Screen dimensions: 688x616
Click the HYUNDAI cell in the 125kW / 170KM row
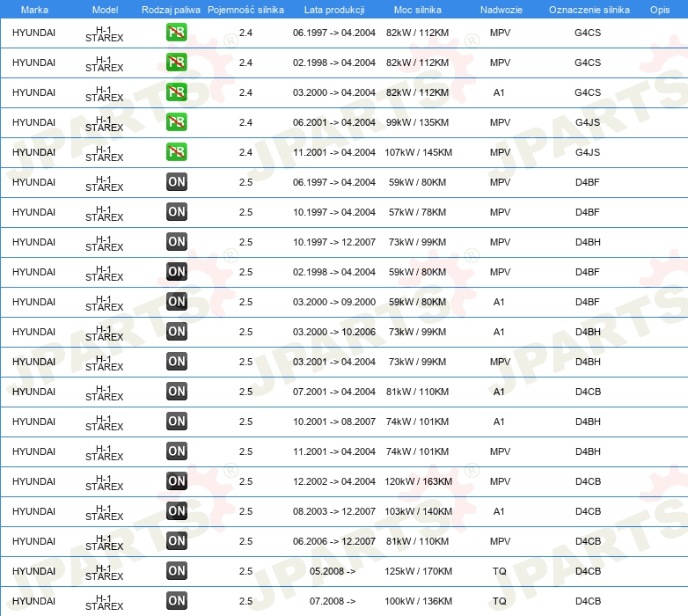tap(33, 571)
